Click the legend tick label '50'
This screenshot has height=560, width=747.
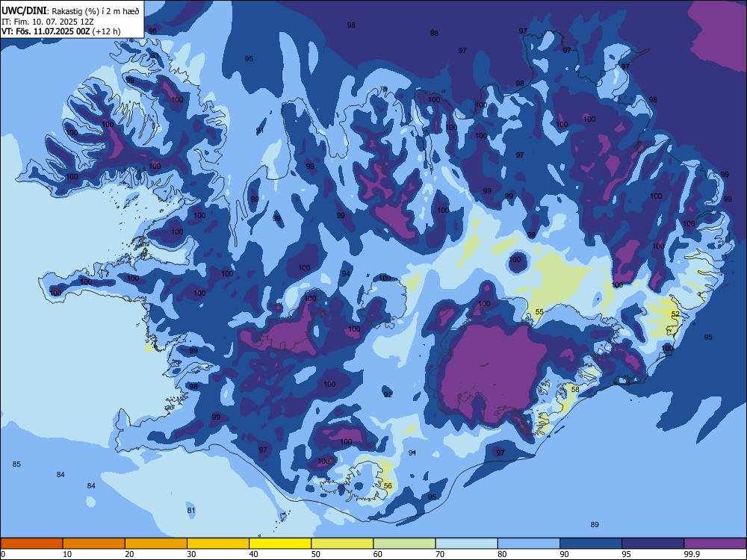(316, 554)
